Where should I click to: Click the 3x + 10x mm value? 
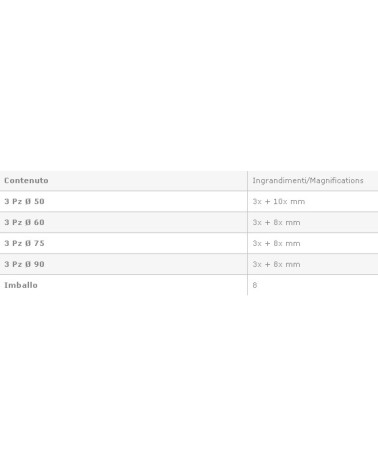tap(279, 201)
